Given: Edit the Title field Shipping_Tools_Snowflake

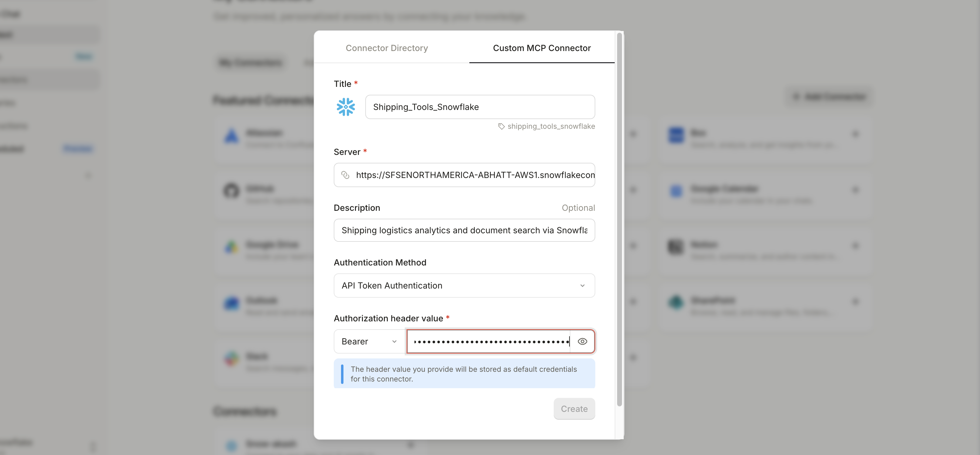Looking at the screenshot, I should pos(480,107).
